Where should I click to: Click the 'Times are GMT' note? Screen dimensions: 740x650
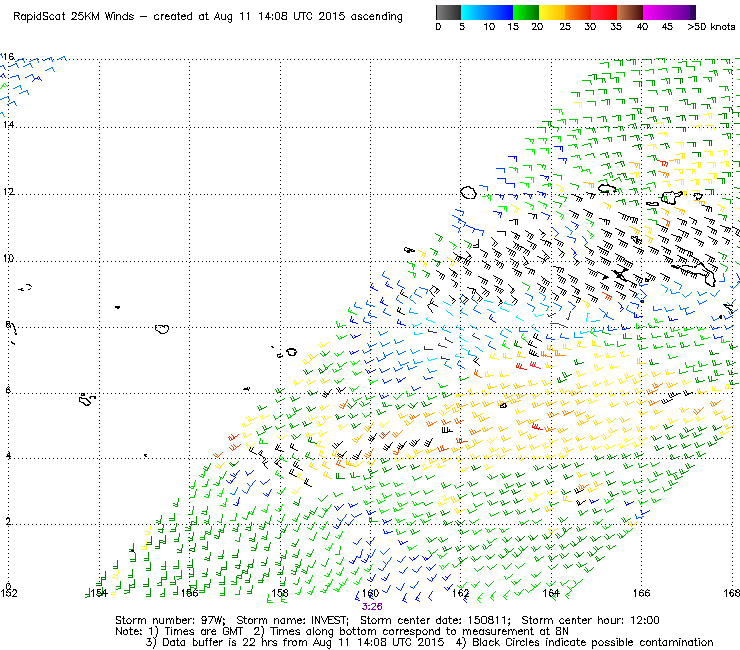[x=203, y=632]
